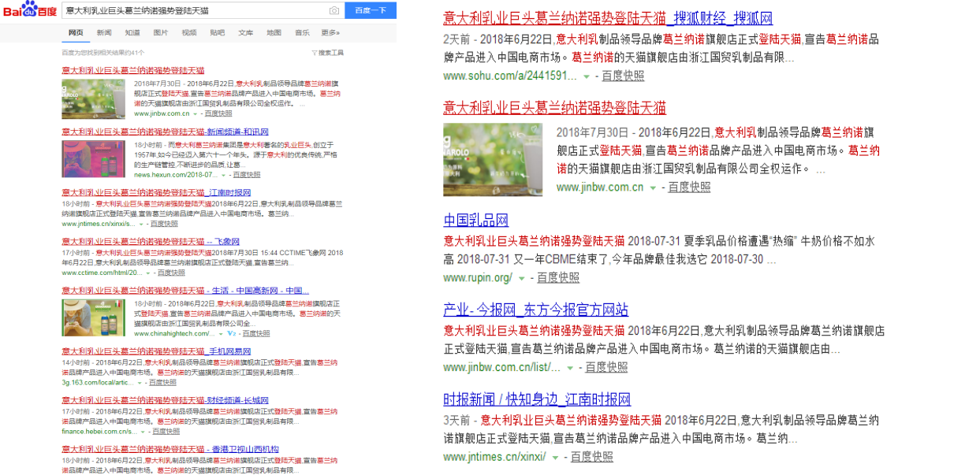Open the 中国乳品网 result title
The width and height of the screenshot is (980, 475).
pos(475,220)
